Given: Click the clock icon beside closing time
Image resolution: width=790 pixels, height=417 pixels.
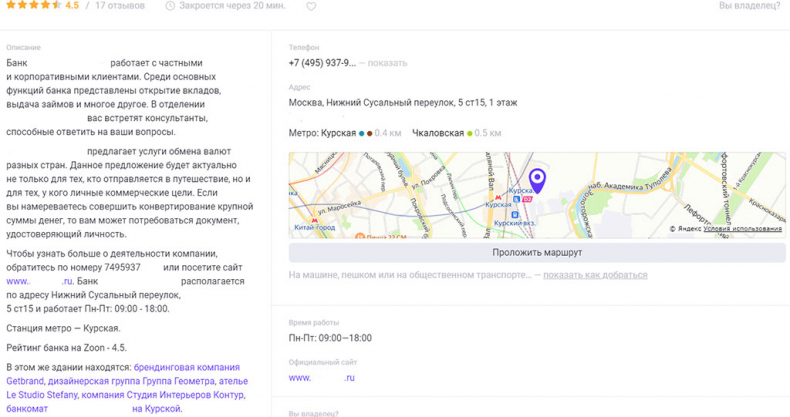Looking at the screenshot, I should tap(170, 6).
